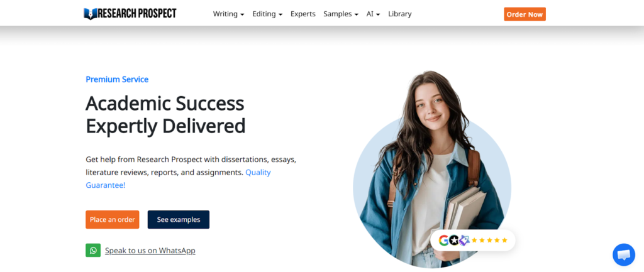Click the See examples button
644x272 pixels.
pyautogui.click(x=178, y=219)
